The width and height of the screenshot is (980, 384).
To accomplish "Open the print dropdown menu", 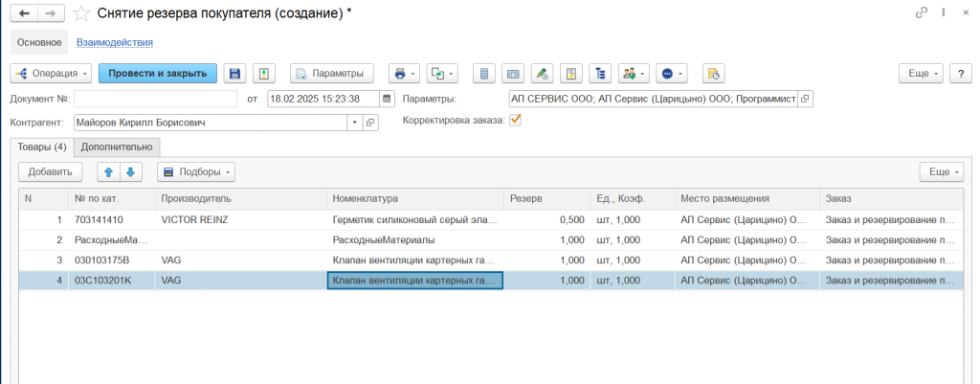I will (405, 74).
